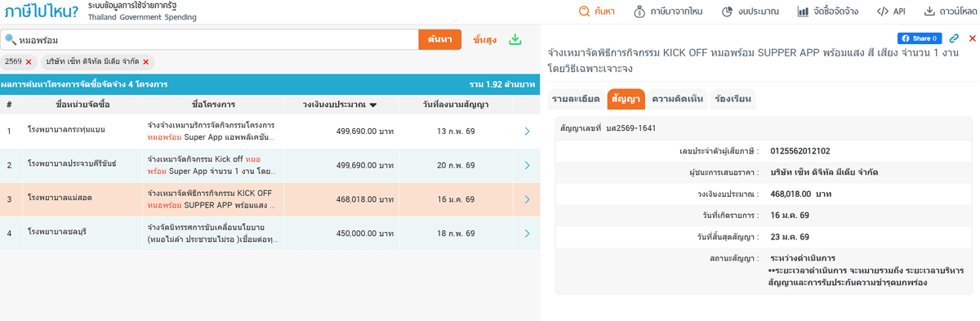Switch to the ร้องเรียน tab
Image resolution: width=980 pixels, height=321 pixels.
pyautogui.click(x=732, y=99)
